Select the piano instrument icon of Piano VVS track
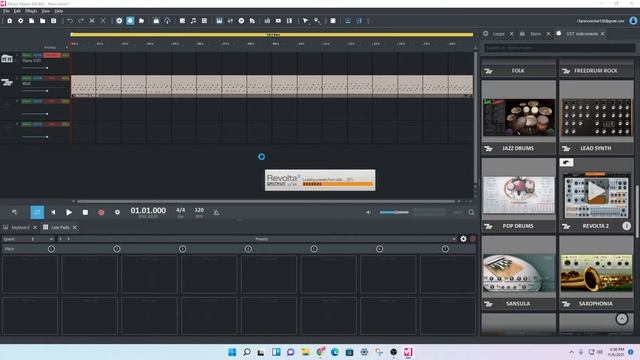Image resolution: width=640 pixels, height=360 pixels. tap(7, 59)
